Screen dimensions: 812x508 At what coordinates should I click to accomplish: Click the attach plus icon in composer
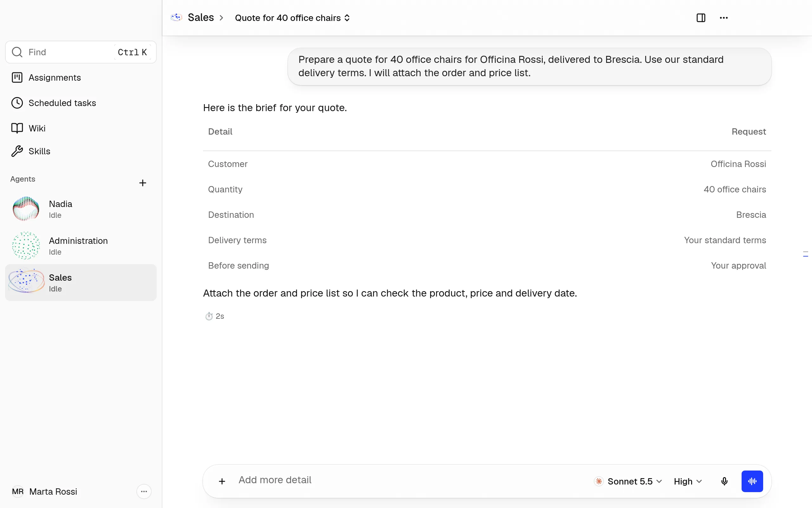[222, 481]
